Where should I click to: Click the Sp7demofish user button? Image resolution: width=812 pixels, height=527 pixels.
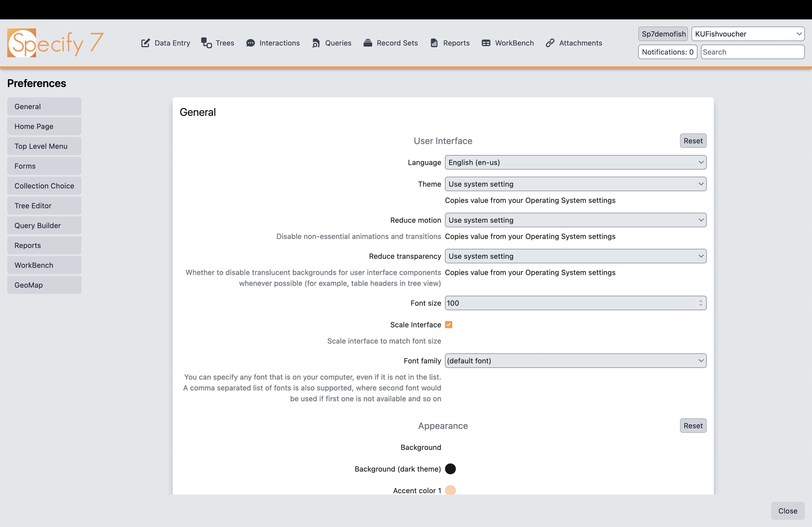pyautogui.click(x=662, y=34)
